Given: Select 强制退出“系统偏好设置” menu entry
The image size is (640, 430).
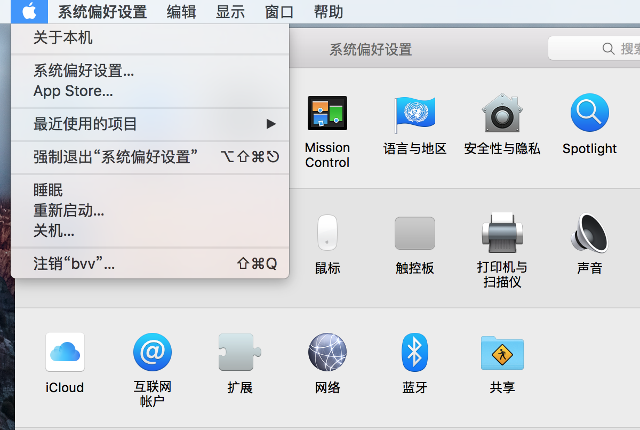Looking at the screenshot, I should pyautogui.click(x=150, y=157).
